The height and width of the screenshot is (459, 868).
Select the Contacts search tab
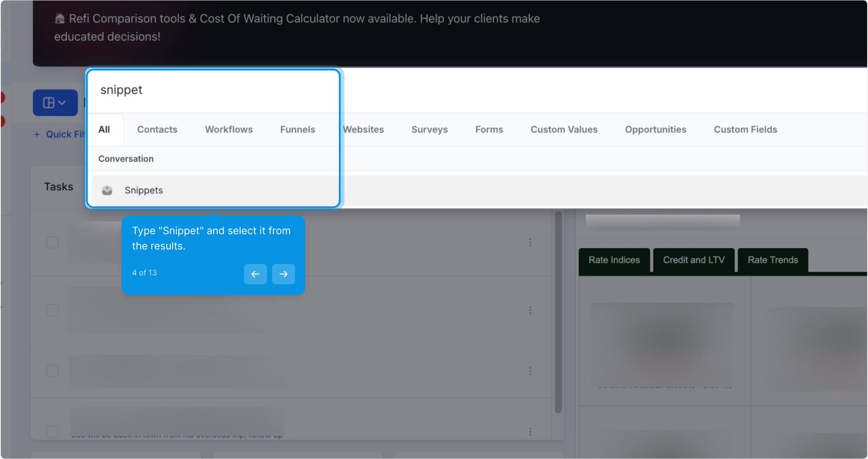pyautogui.click(x=157, y=130)
